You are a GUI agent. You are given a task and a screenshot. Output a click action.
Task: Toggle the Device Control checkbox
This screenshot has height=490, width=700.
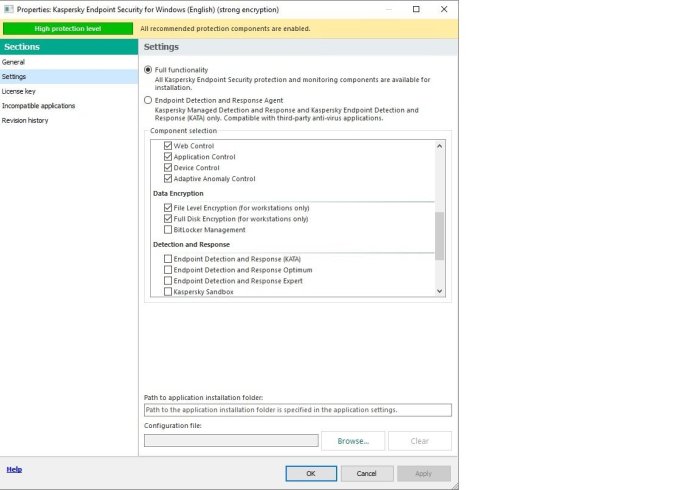click(168, 167)
